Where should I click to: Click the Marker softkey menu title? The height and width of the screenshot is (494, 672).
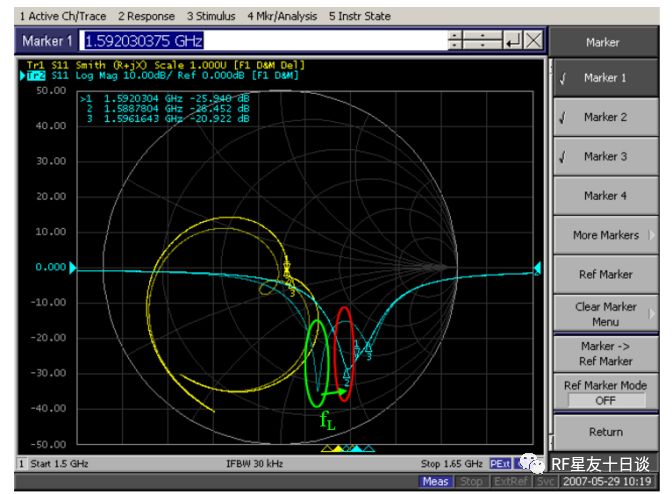click(603, 42)
